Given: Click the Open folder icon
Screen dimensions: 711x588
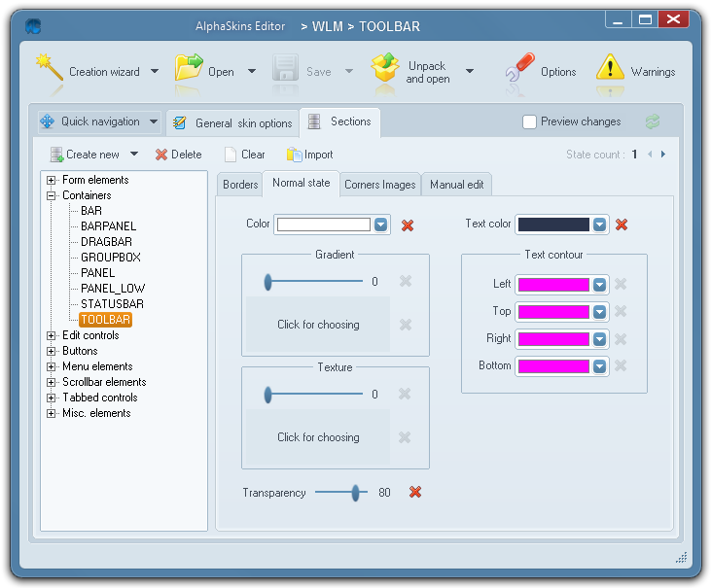Looking at the screenshot, I should (x=189, y=67).
